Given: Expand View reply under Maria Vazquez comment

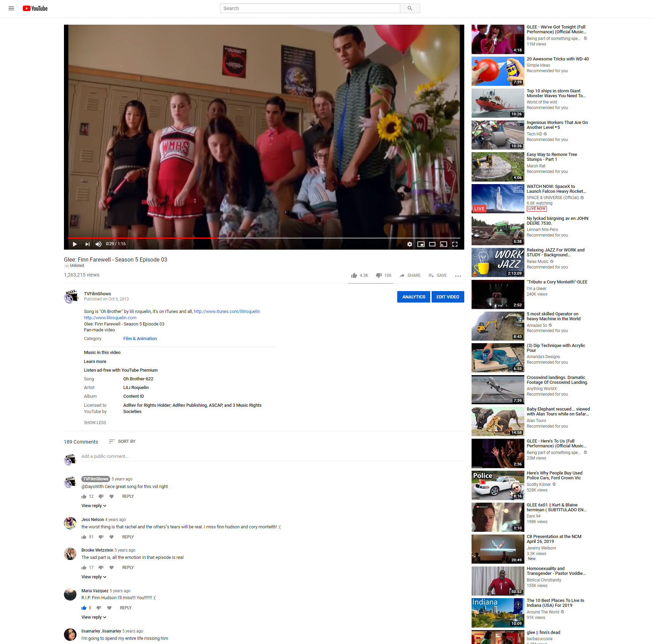Looking at the screenshot, I should [94, 617].
